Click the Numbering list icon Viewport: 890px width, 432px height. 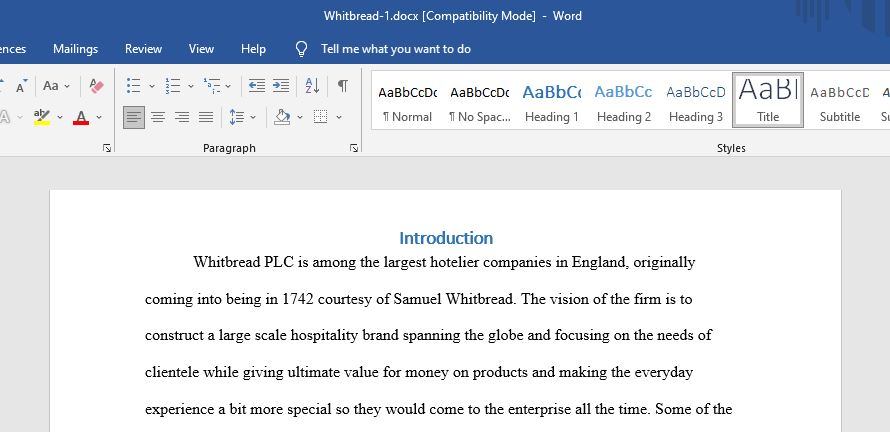click(x=173, y=86)
